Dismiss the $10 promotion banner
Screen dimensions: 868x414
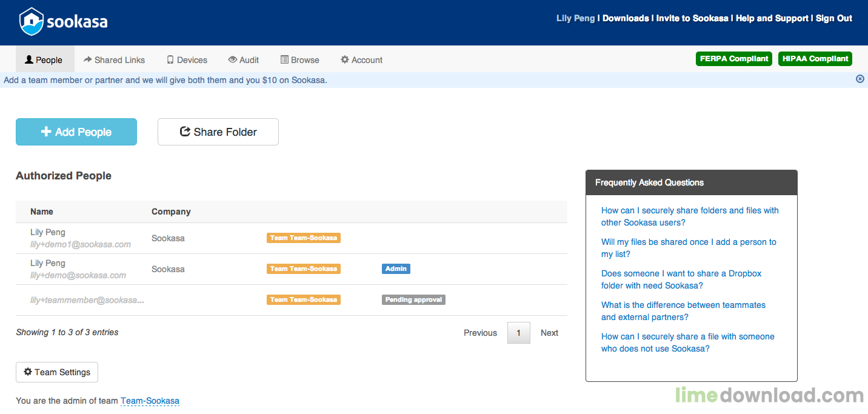860,79
